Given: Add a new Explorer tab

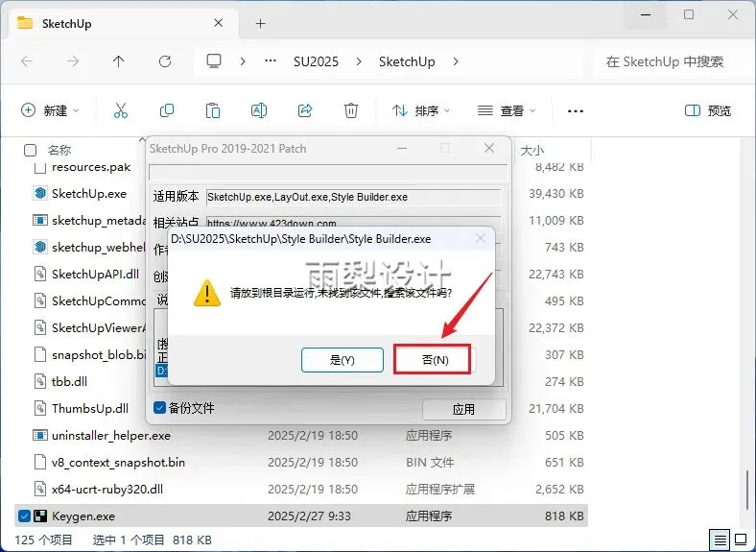Looking at the screenshot, I should pyautogui.click(x=260, y=23).
